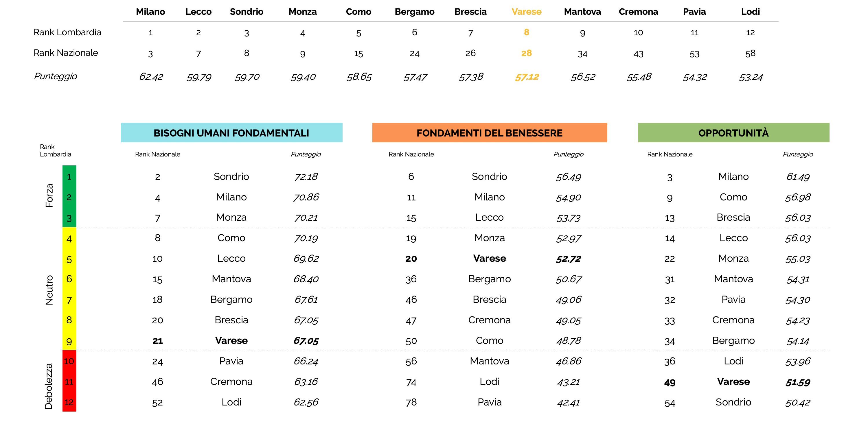Viewport: 868px width, 448px height.
Task: Click Varese's highlighted national rank 28
Action: 526,53
